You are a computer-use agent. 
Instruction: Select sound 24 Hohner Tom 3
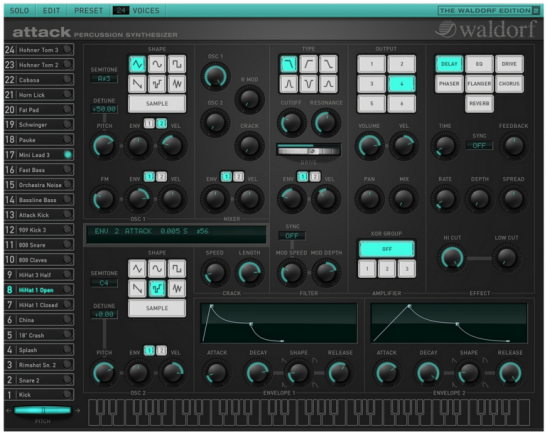39,50
